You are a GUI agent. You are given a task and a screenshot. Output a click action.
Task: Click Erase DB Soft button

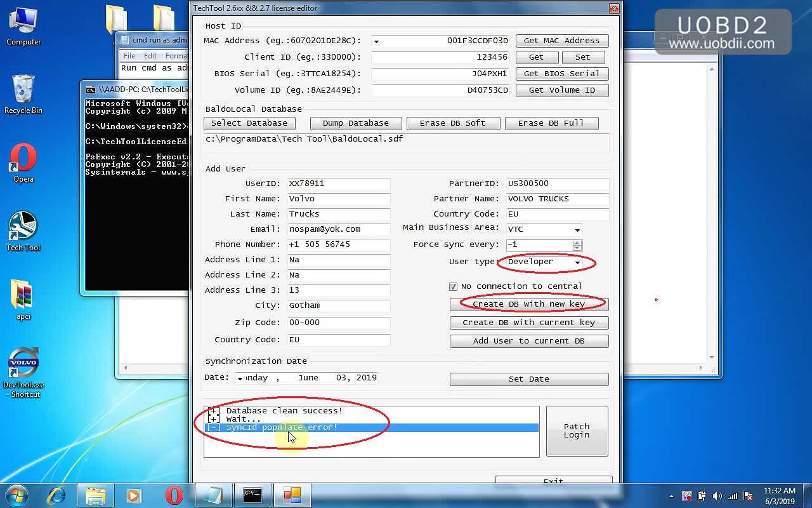(454, 123)
